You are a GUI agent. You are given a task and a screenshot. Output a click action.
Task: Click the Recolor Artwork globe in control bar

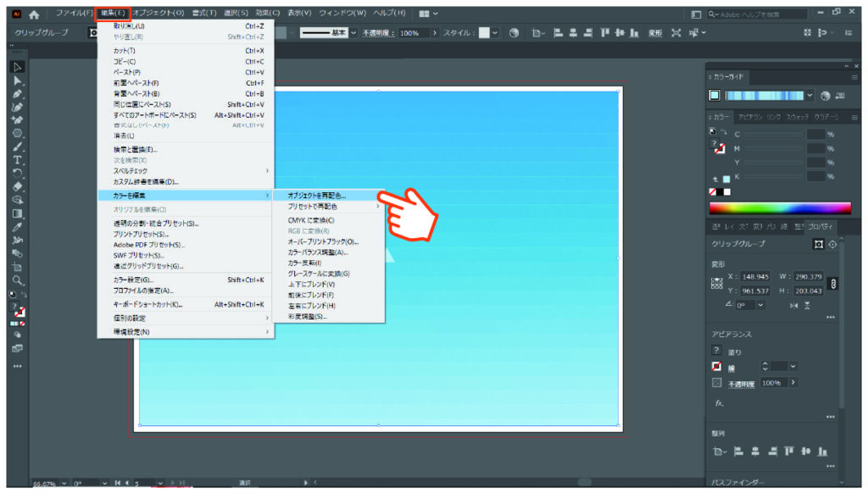515,33
